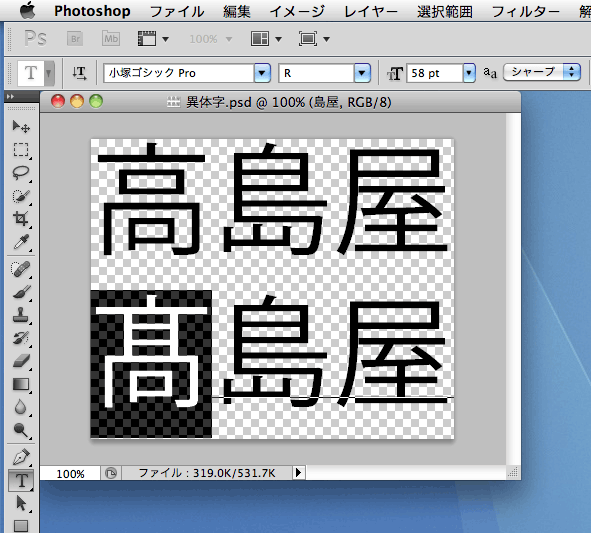Click the font size 58 pt field
This screenshot has width=591, height=533.
tap(435, 73)
